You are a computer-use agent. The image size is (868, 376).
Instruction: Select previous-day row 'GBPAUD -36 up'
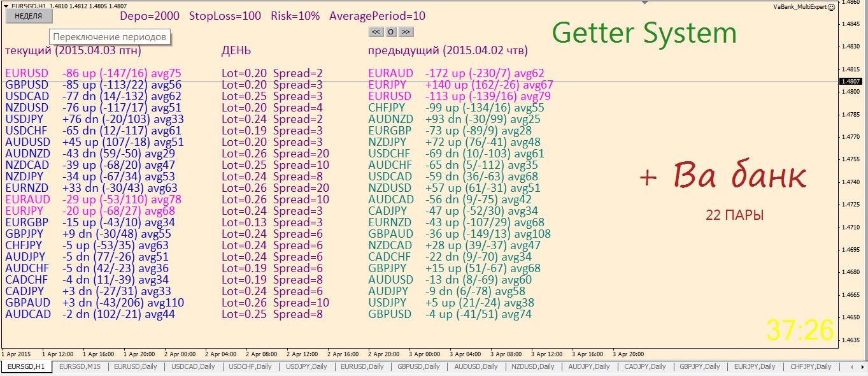pyautogui.click(x=459, y=234)
